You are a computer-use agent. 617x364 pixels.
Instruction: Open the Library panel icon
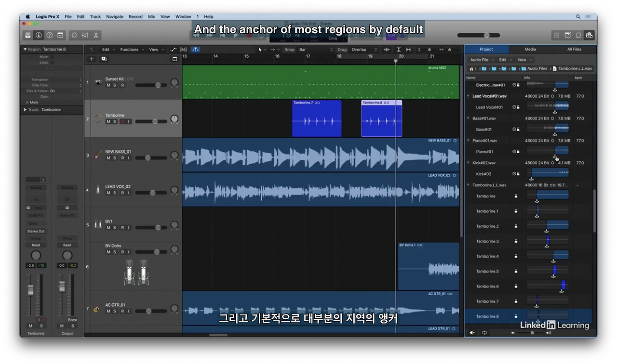point(28,35)
